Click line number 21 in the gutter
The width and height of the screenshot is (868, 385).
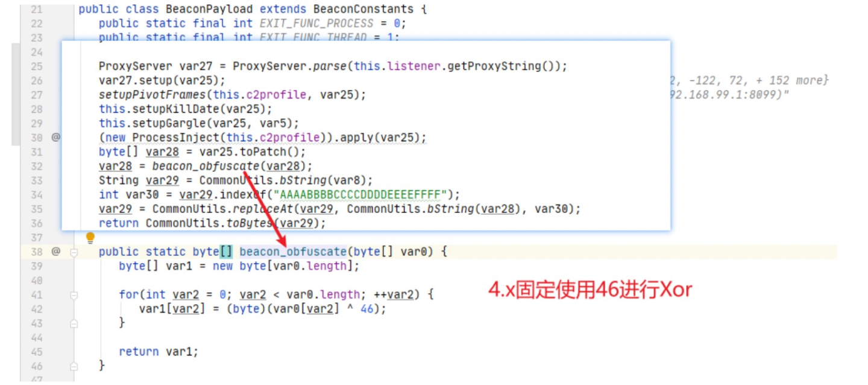click(36, 9)
